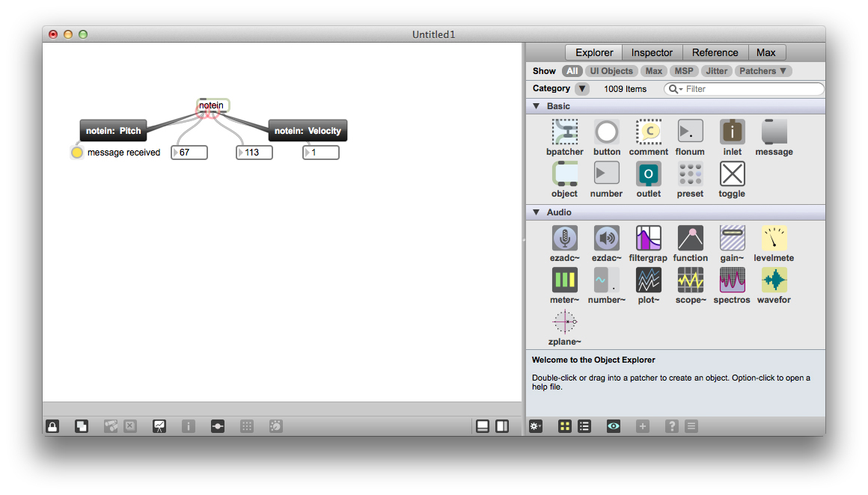
Task: Select the levelmeter~ icon
Action: click(x=774, y=238)
